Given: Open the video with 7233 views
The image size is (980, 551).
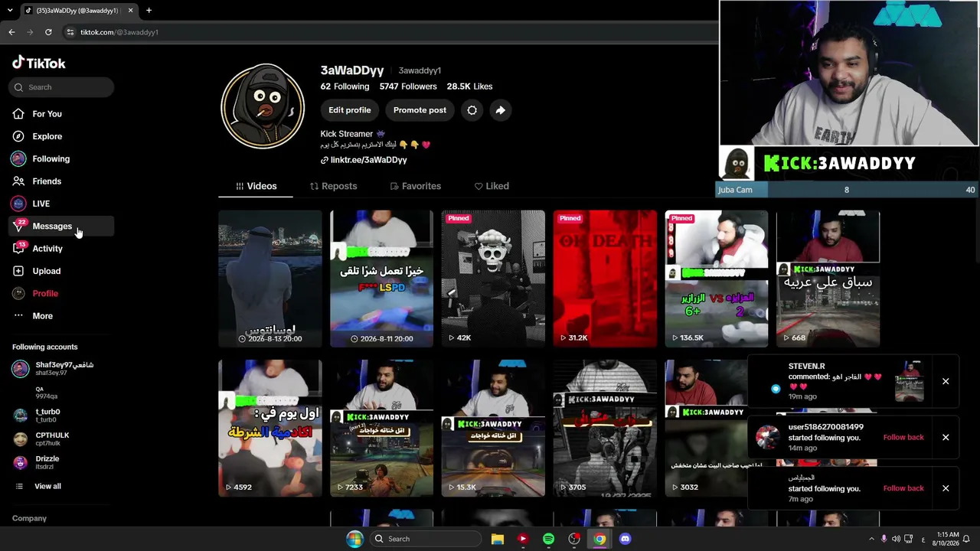Looking at the screenshot, I should [x=381, y=429].
